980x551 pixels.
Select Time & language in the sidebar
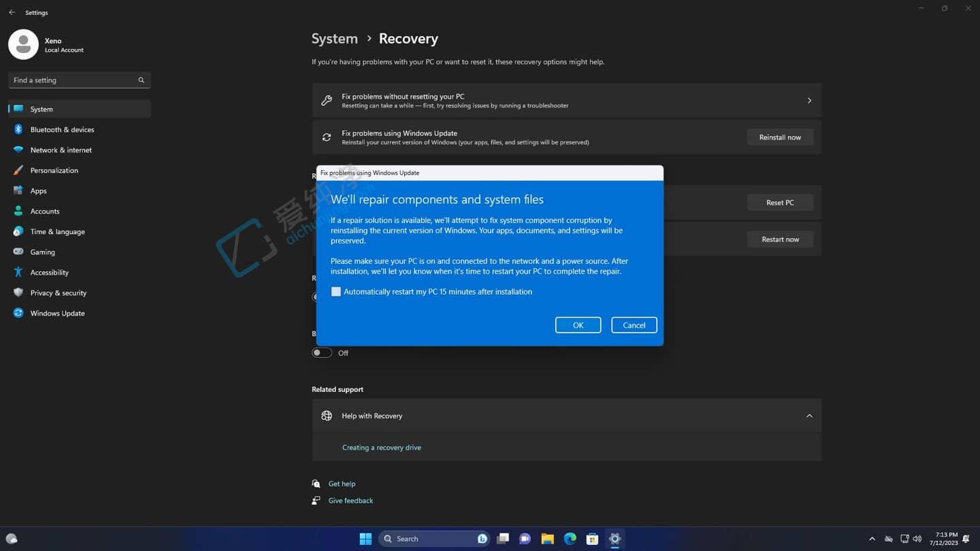click(17, 231)
